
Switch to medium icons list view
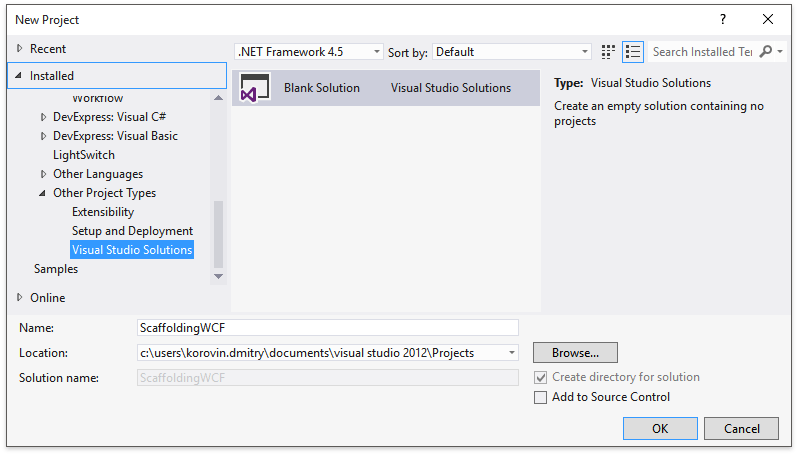click(632, 52)
